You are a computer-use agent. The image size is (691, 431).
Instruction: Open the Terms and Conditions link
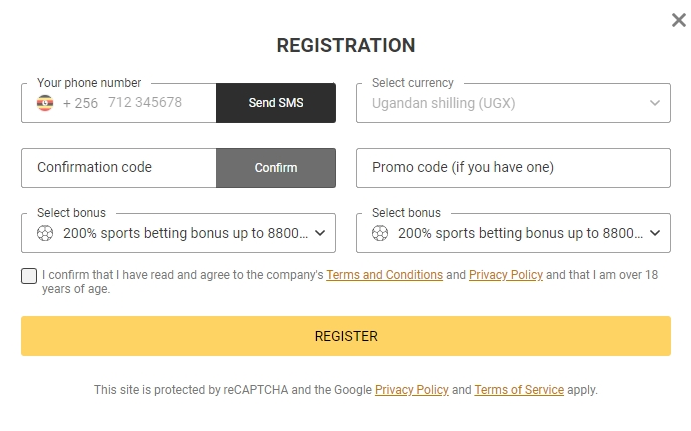[384, 275]
